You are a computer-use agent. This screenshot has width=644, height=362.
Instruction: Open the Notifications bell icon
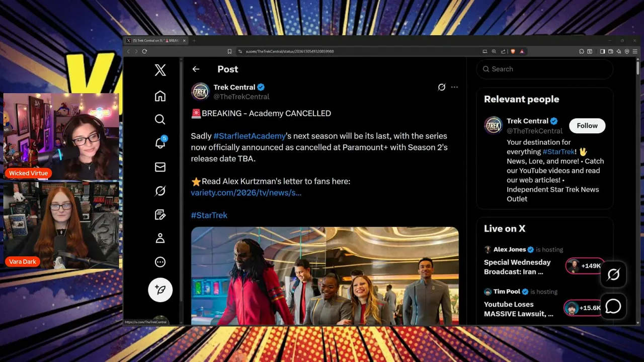click(160, 143)
